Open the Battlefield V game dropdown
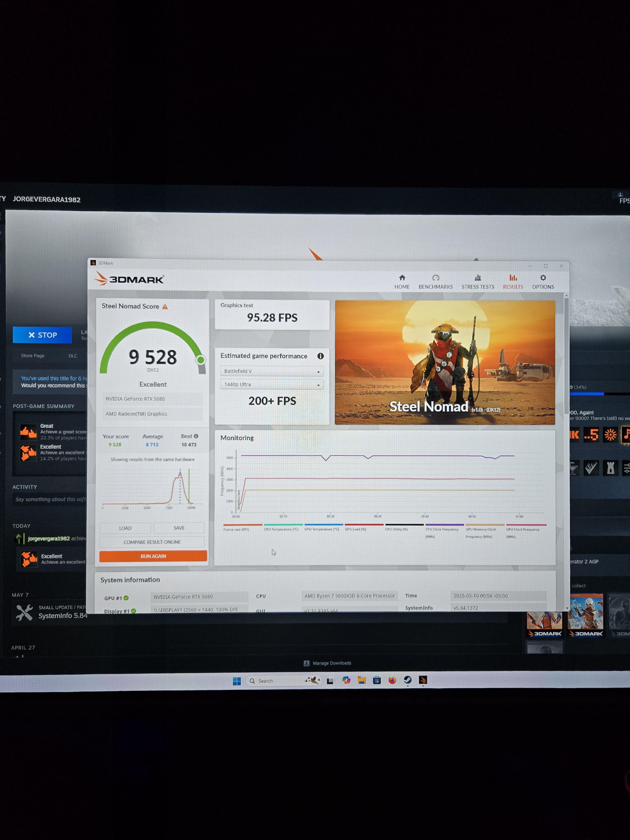 pos(272,371)
